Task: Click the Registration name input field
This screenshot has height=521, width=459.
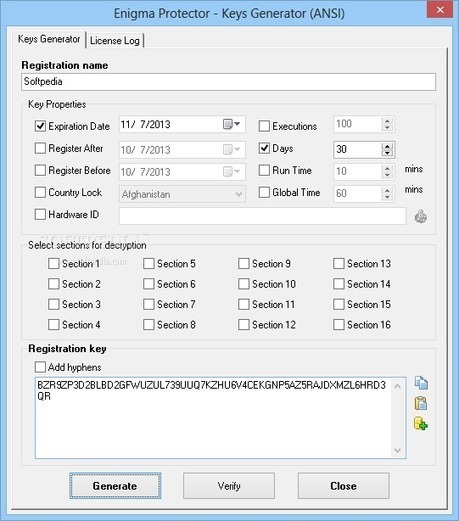Action: pos(228,82)
